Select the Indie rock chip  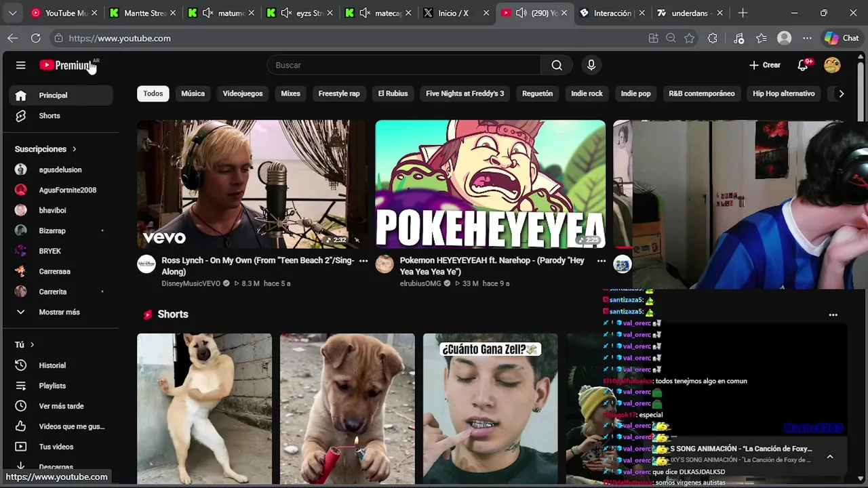point(587,94)
